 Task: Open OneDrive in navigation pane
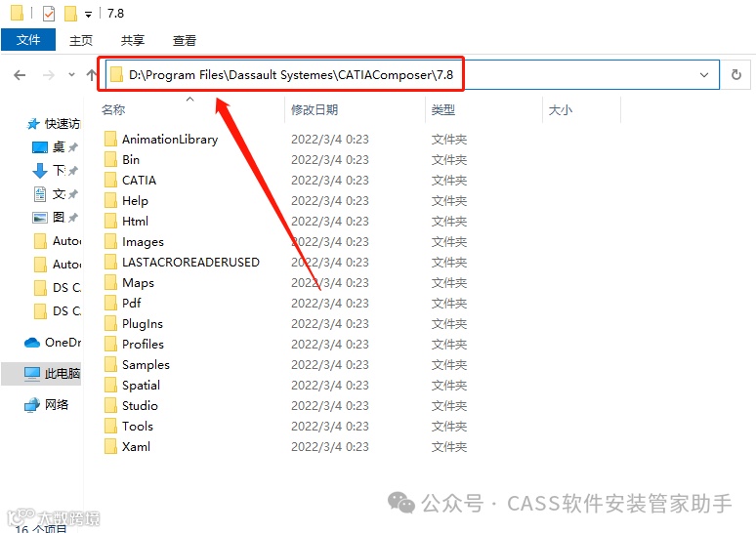(53, 343)
